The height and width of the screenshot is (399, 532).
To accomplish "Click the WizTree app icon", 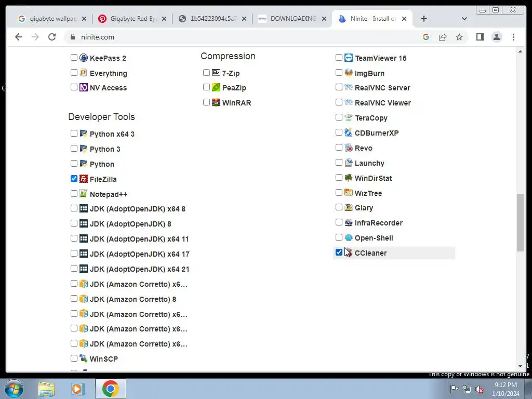I will [349, 193].
